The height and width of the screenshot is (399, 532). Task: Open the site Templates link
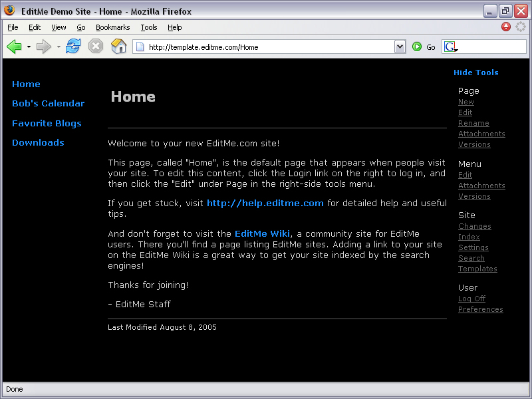(x=477, y=269)
